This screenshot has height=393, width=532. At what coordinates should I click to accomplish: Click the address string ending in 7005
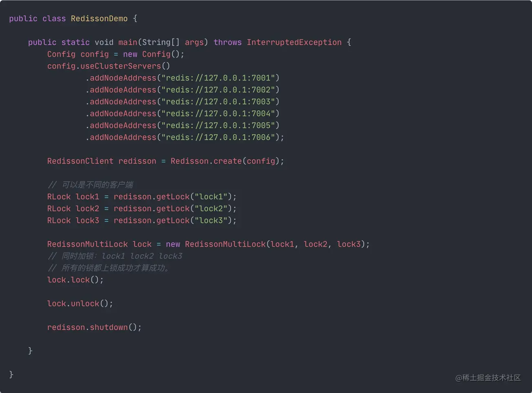click(218, 125)
